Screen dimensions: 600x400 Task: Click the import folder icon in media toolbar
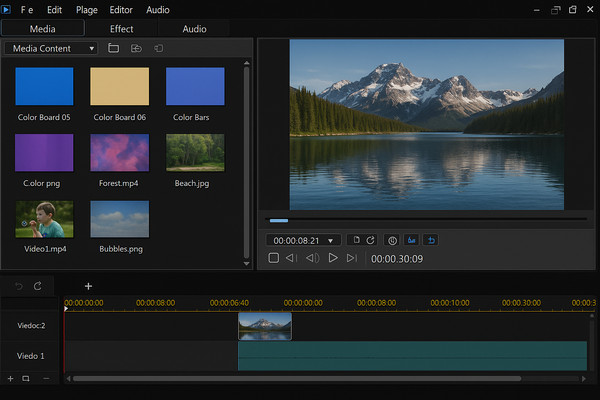(136, 48)
